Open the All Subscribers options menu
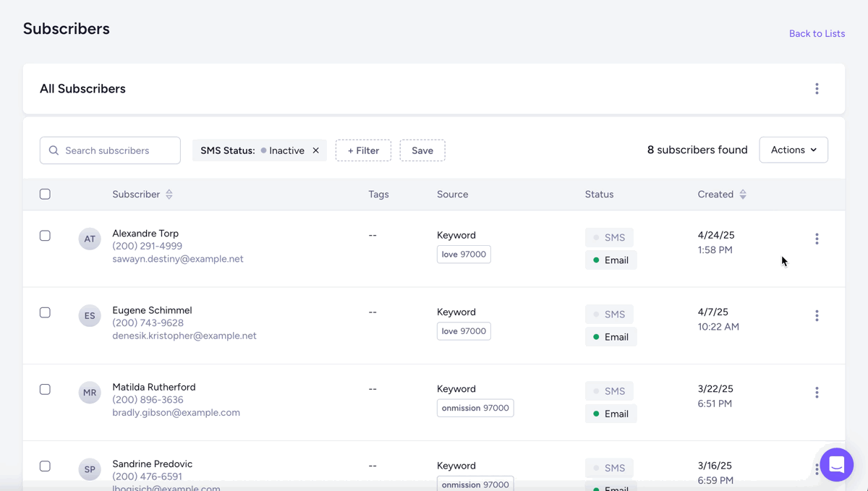 tap(817, 88)
